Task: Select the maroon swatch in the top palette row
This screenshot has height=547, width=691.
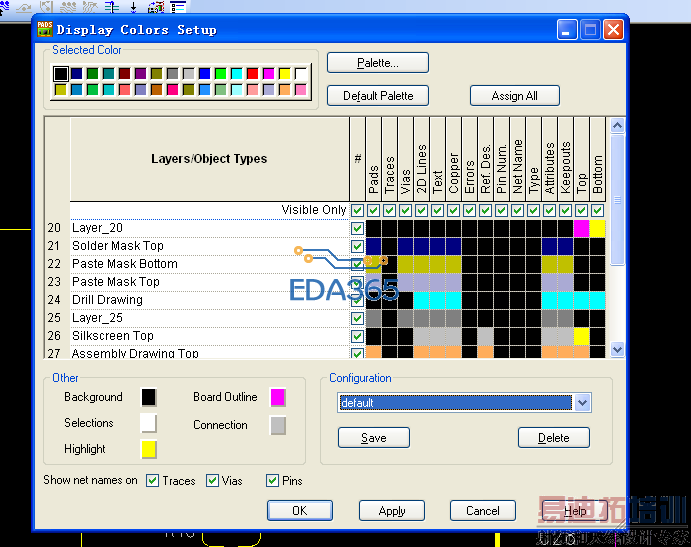Action: click(x=124, y=74)
